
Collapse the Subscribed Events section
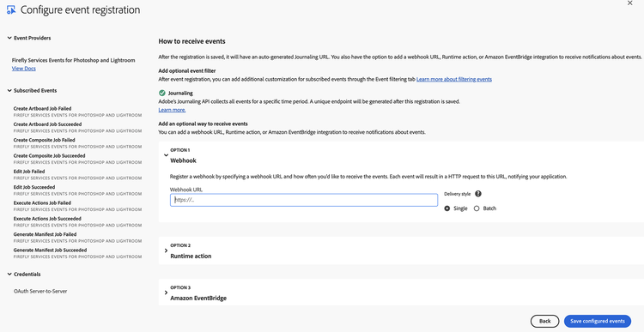tap(9, 90)
